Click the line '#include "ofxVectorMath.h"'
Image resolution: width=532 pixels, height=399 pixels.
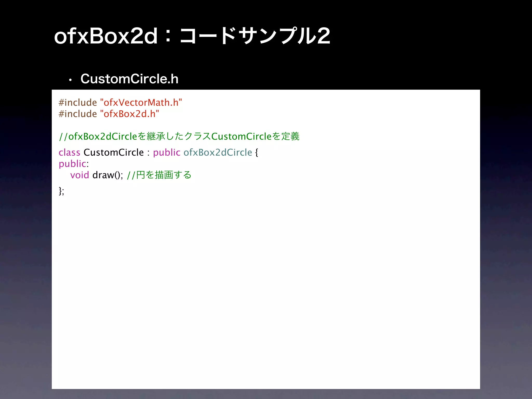pyautogui.click(x=120, y=103)
